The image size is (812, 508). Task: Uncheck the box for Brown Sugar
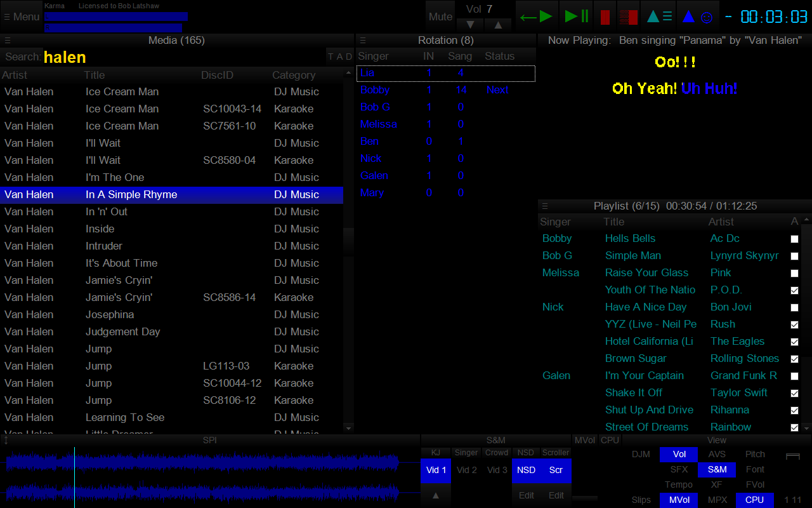(794, 359)
